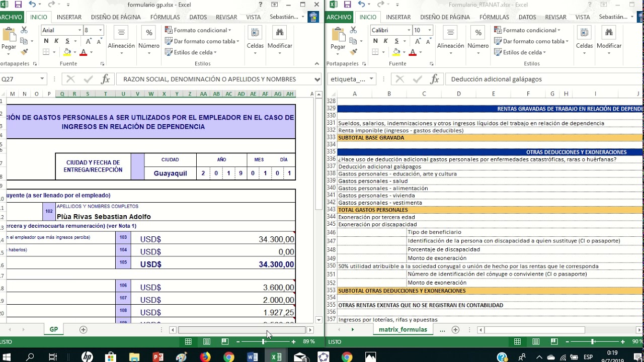Viewport: 644px width, 362px height.
Task: Open Insert Function (fx) in Formulario_RTANAT window
Action: click(x=435, y=79)
